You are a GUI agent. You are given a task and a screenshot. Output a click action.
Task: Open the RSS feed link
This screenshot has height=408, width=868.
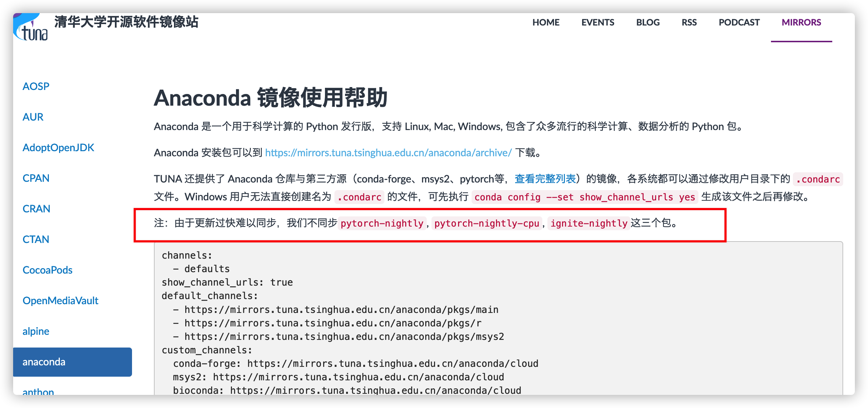pyautogui.click(x=689, y=23)
